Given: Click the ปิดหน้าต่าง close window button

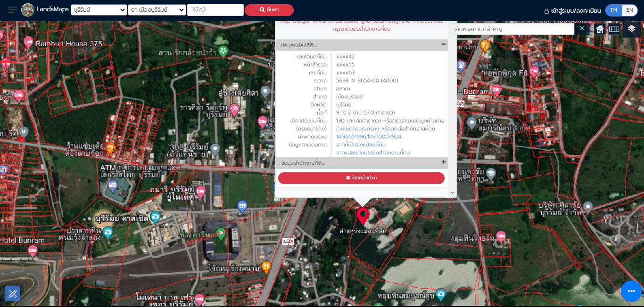Looking at the screenshot, I should pos(361,178).
